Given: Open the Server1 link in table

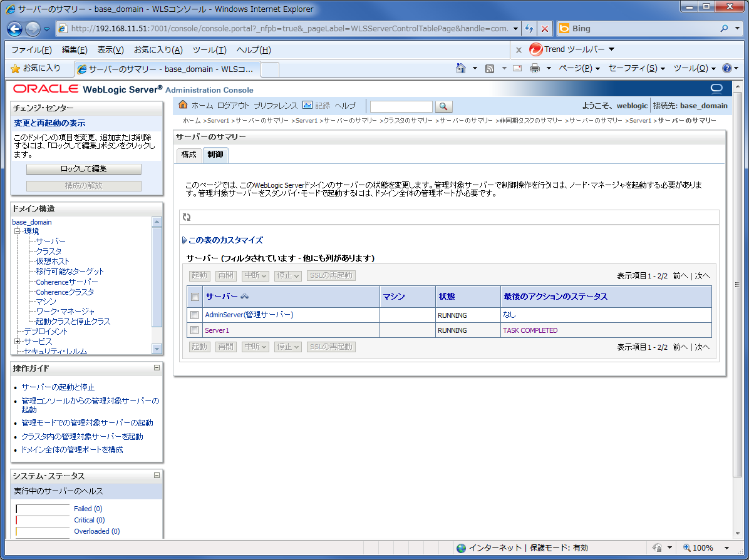Looking at the screenshot, I should pyautogui.click(x=217, y=330).
